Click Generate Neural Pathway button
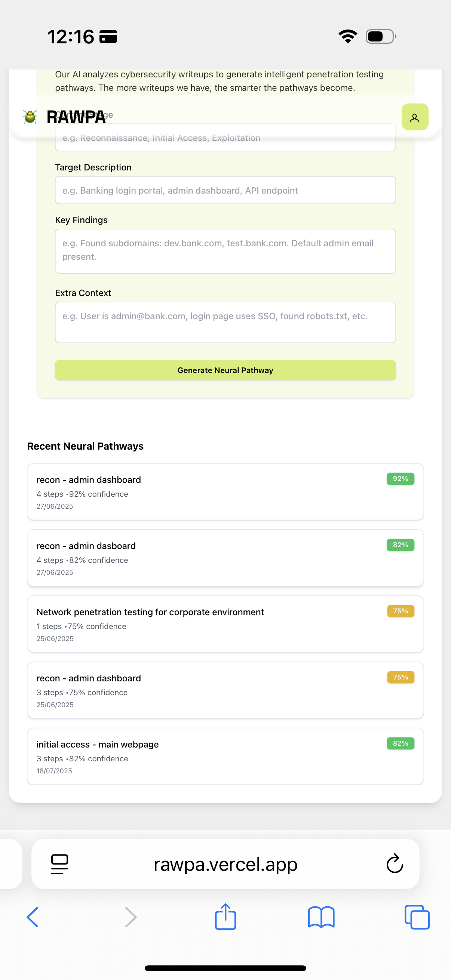Viewport: 451px width, 980px height. pos(225,370)
